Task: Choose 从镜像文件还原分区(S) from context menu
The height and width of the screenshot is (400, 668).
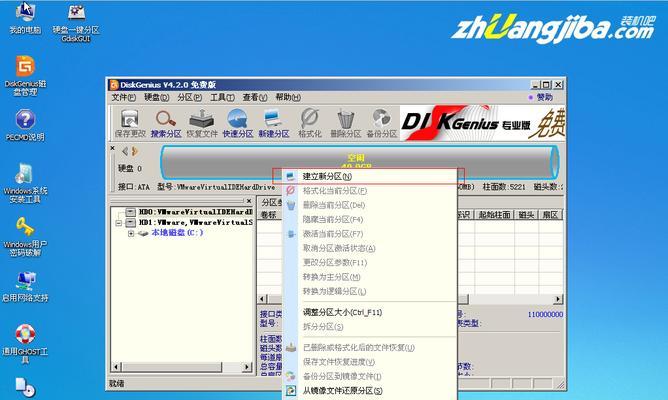Action: 370,391
